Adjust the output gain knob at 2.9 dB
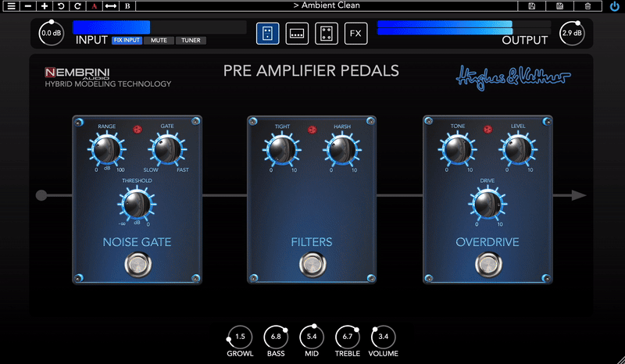The height and width of the screenshot is (364, 625). 572,34
